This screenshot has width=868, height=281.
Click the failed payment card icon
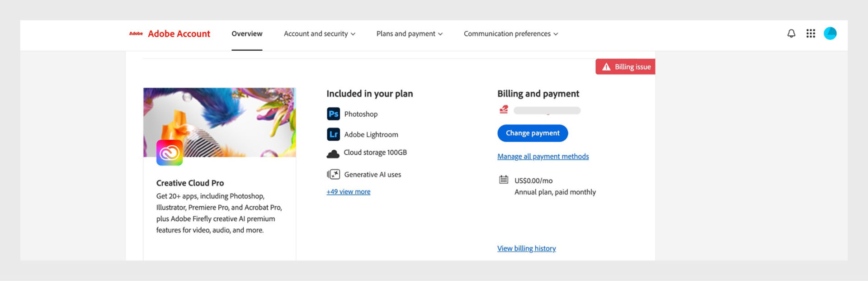pos(504,110)
